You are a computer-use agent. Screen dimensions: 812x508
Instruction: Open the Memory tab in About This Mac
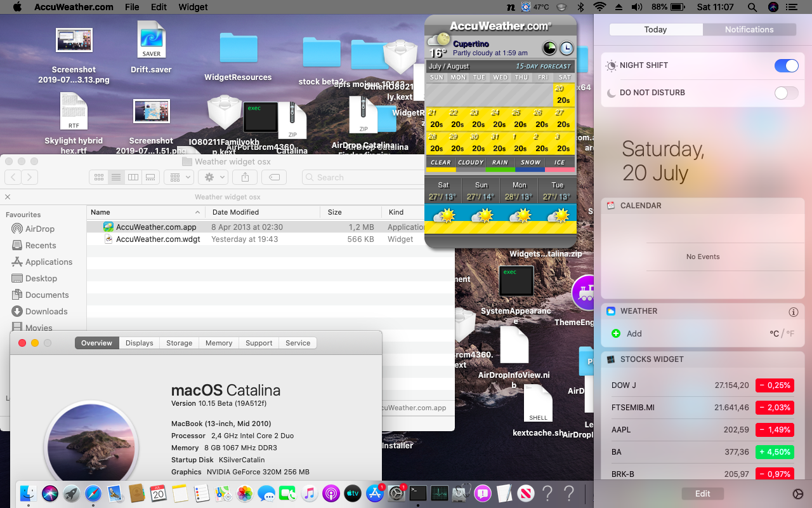click(219, 343)
